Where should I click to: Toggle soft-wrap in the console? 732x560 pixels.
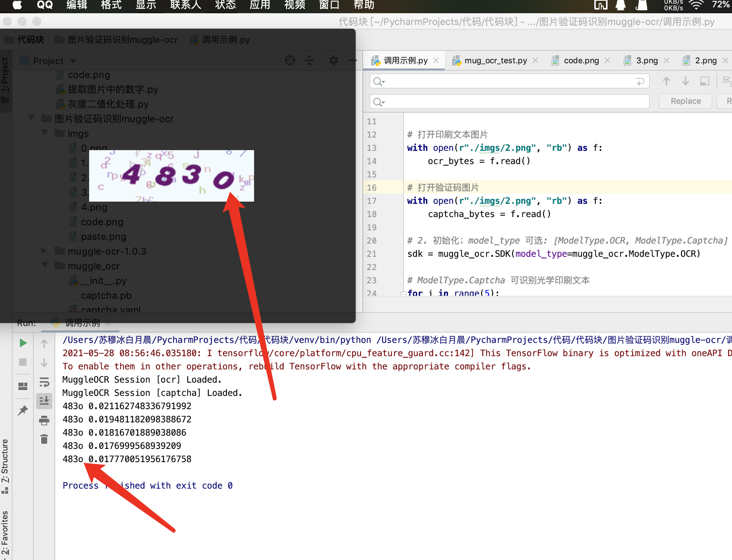tap(44, 383)
